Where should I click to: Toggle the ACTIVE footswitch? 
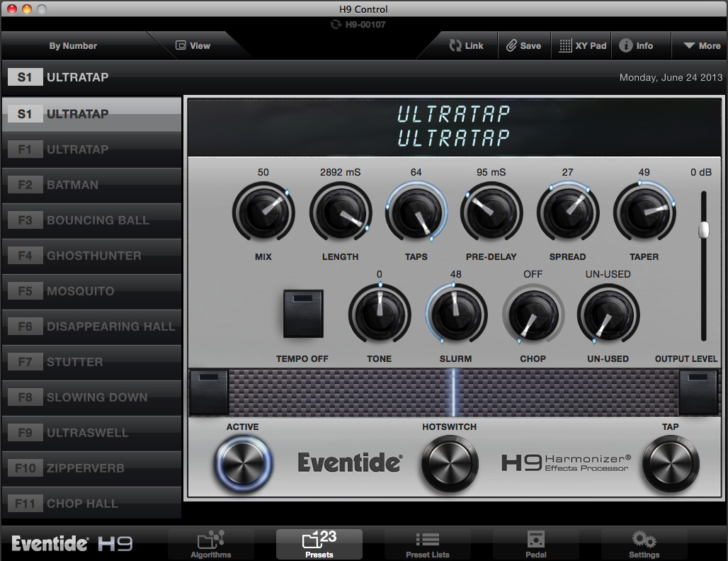243,463
